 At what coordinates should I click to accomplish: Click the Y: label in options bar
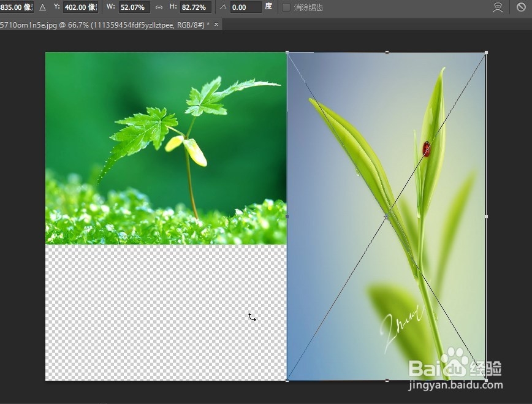click(x=57, y=7)
